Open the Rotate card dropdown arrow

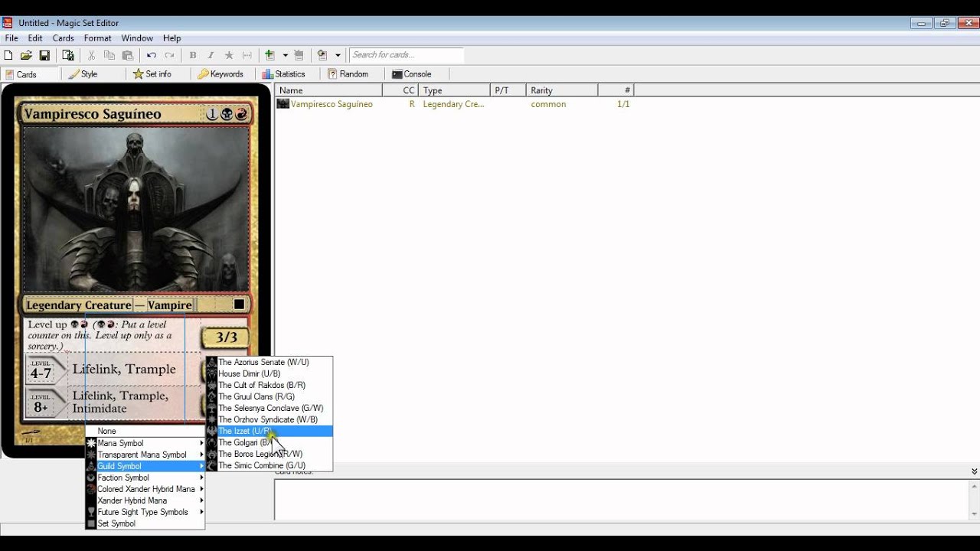[338, 55]
